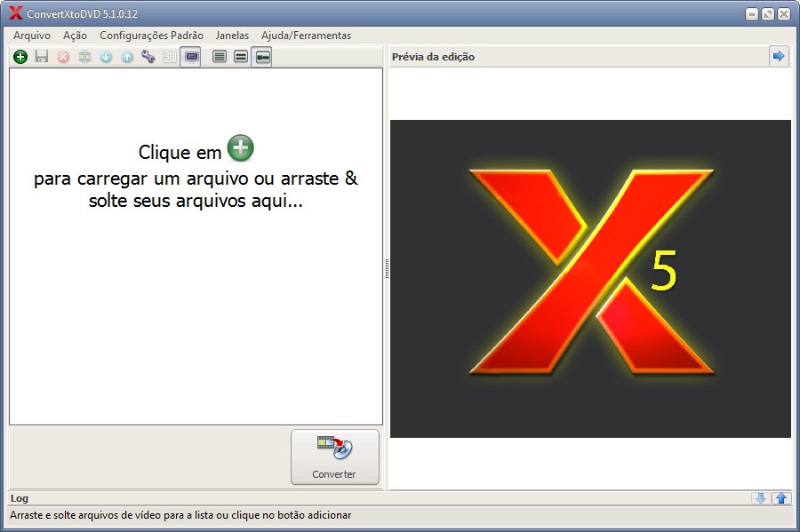Image resolution: width=800 pixels, height=532 pixels.
Task: Click the Converter button
Action: (x=335, y=457)
